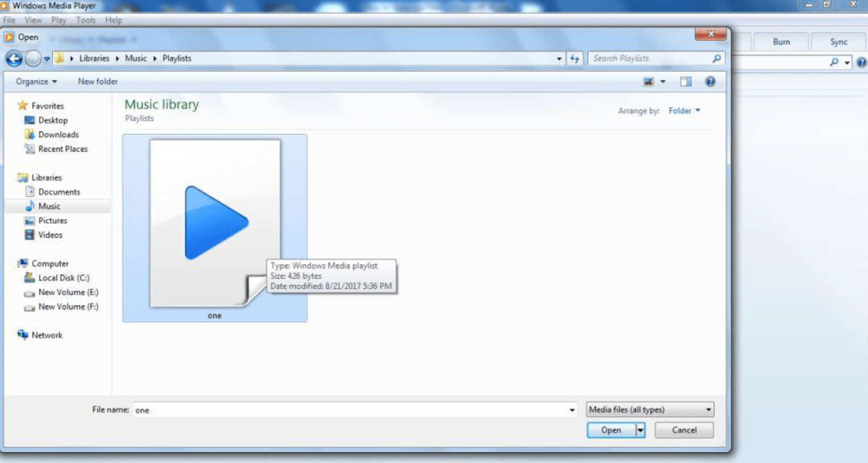Select Downloads in the navigation pane

(59, 134)
